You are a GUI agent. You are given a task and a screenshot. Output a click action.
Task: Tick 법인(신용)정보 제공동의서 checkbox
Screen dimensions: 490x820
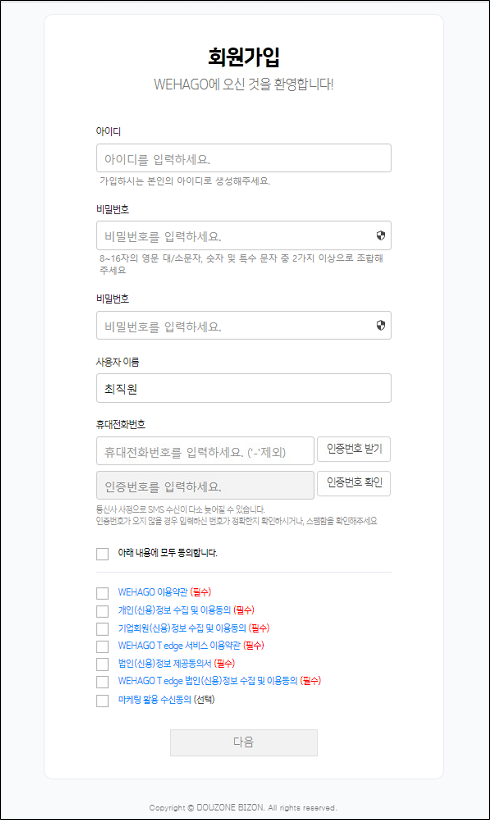pos(102,664)
